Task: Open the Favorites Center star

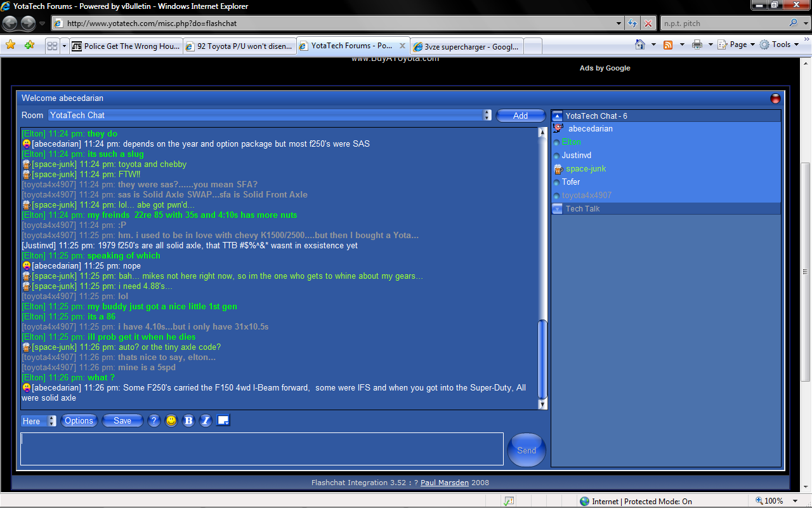Action: coord(10,45)
